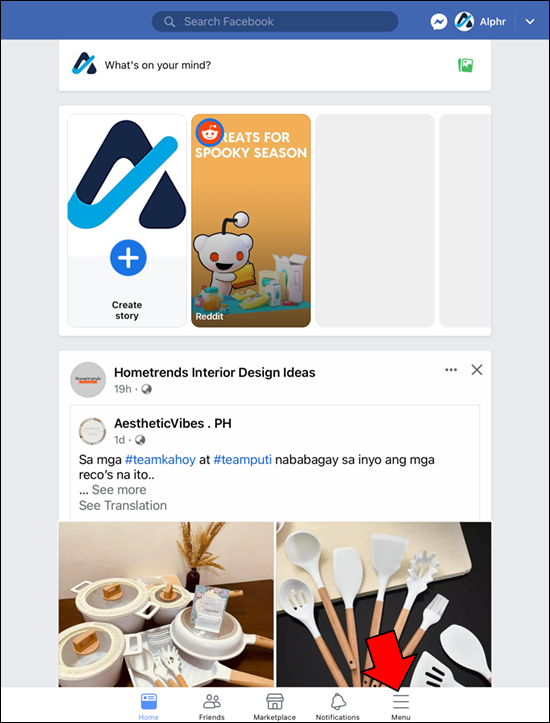Open the #teamkahoy hashtag link

(x=160, y=460)
